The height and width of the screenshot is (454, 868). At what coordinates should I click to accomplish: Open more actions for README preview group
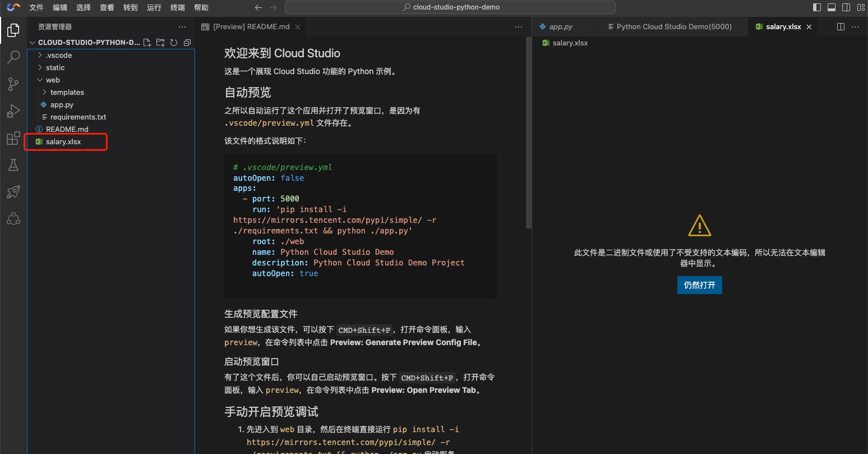519,27
